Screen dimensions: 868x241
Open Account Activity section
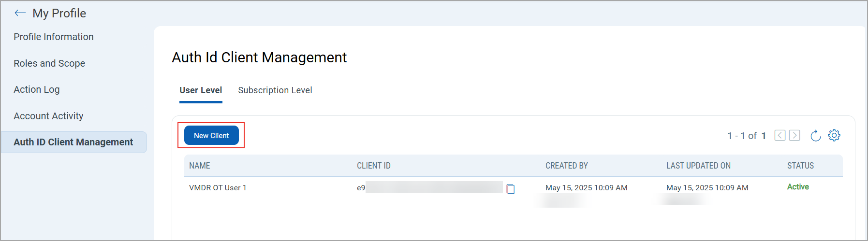[x=48, y=116]
